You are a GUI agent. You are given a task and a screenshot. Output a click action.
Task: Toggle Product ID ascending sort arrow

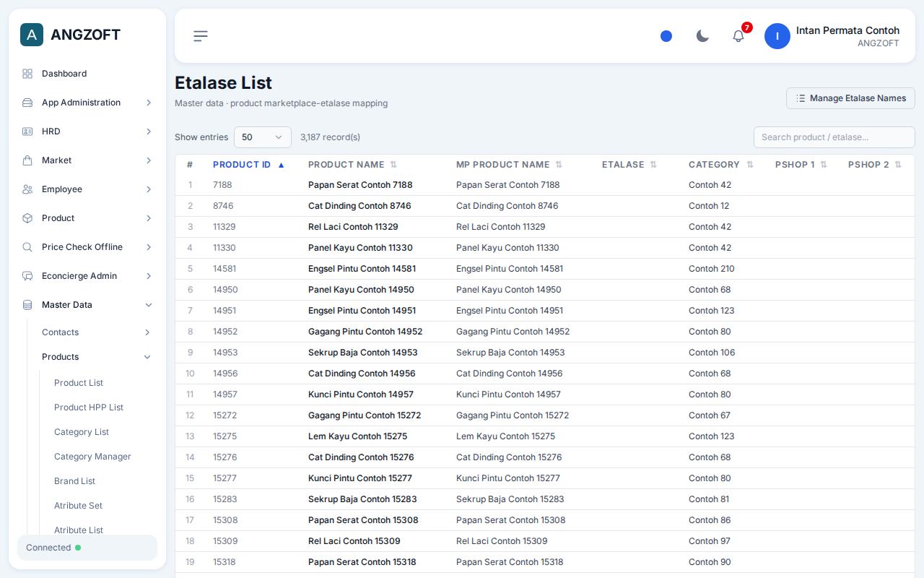pyautogui.click(x=282, y=165)
